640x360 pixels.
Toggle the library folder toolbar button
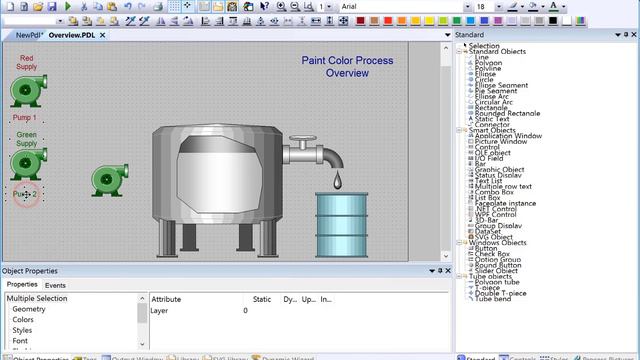point(218,7)
